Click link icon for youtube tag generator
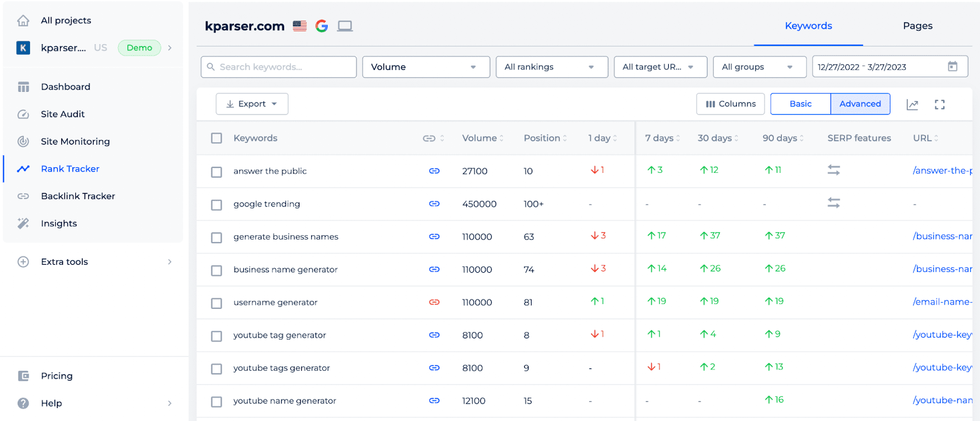The height and width of the screenshot is (421, 980). 434,335
